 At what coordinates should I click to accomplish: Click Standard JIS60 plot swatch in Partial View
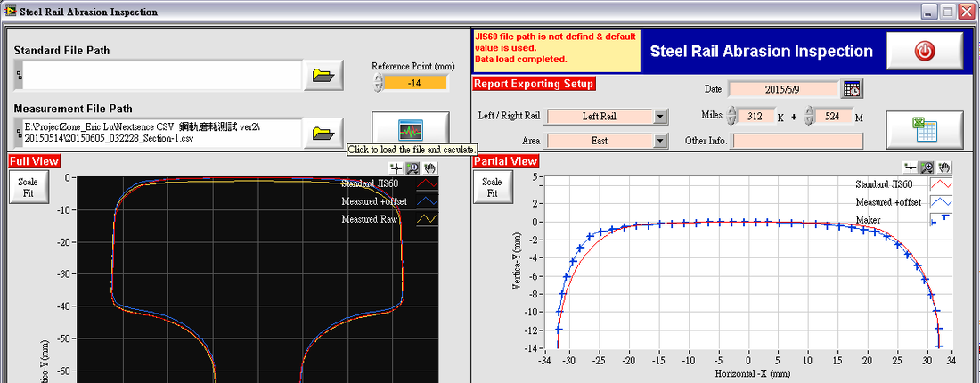[x=942, y=184]
